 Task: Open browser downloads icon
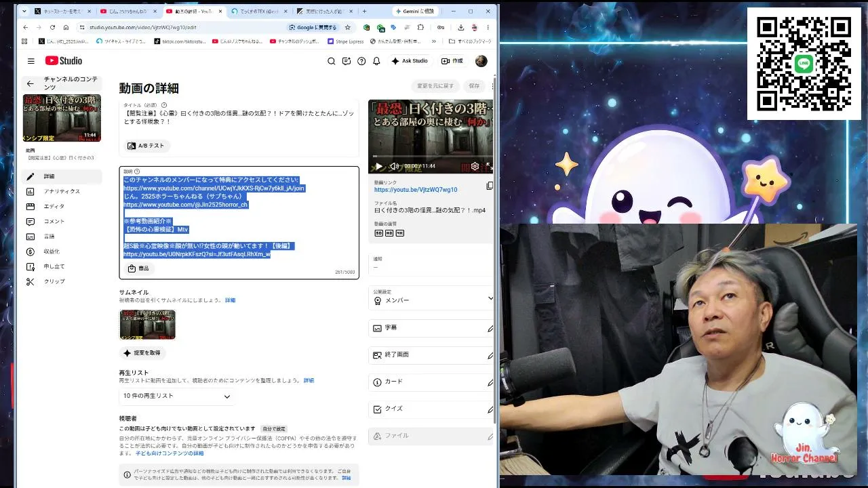pyautogui.click(x=461, y=27)
